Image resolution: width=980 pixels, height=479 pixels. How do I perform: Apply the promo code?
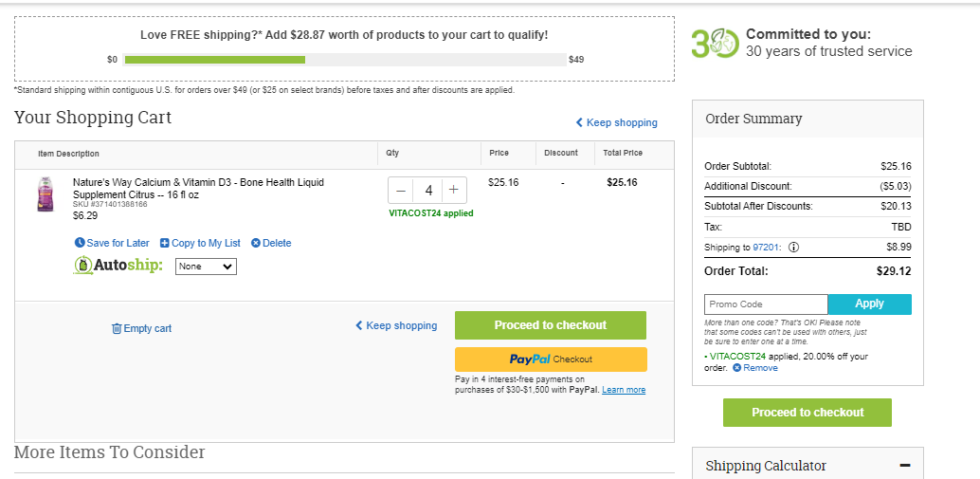click(869, 304)
